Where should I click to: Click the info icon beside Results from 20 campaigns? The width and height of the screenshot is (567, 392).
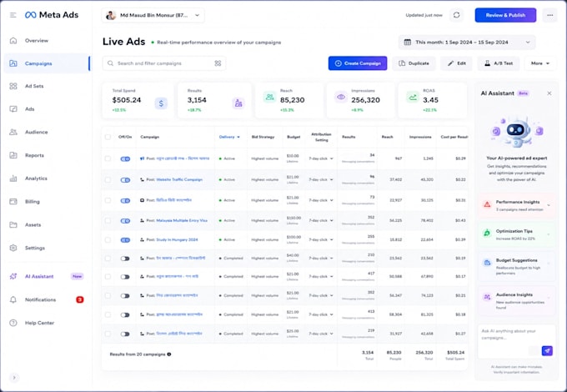coord(169,354)
